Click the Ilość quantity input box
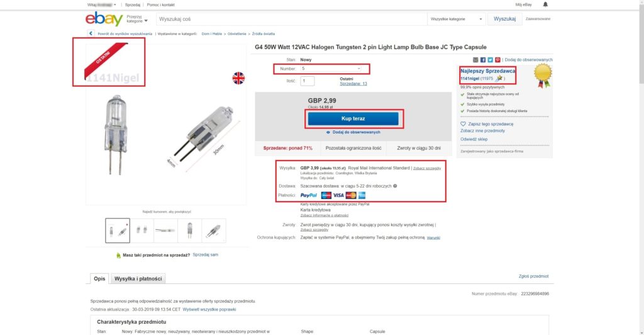 coord(308,81)
